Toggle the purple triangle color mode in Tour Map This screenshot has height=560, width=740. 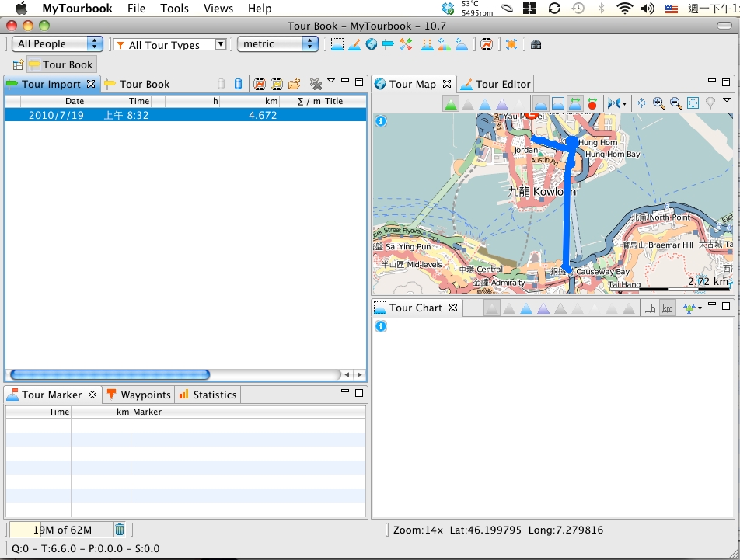pos(501,103)
